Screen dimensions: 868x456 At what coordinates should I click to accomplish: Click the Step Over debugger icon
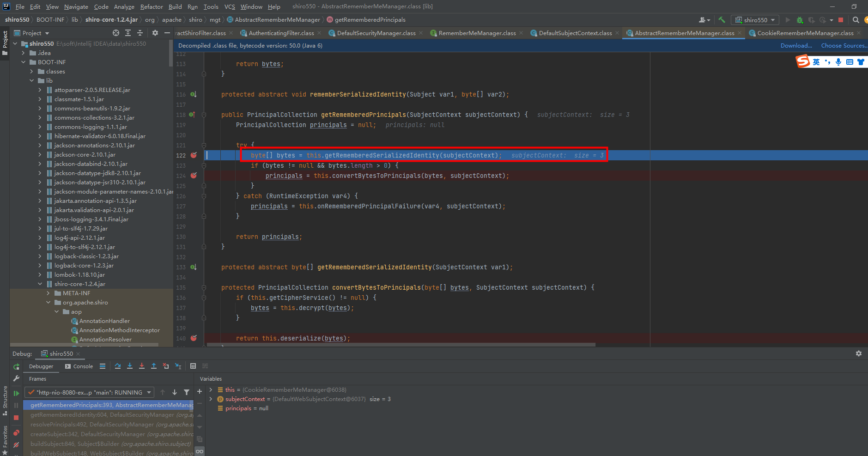(x=118, y=366)
